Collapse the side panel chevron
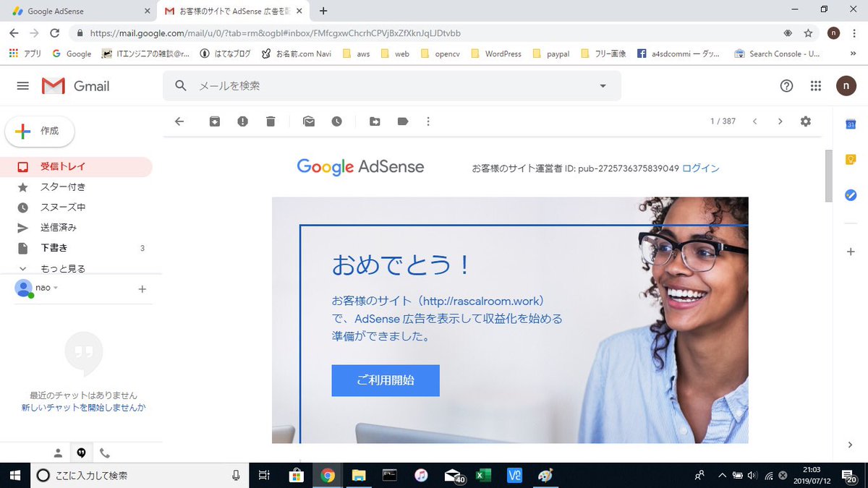 point(851,444)
